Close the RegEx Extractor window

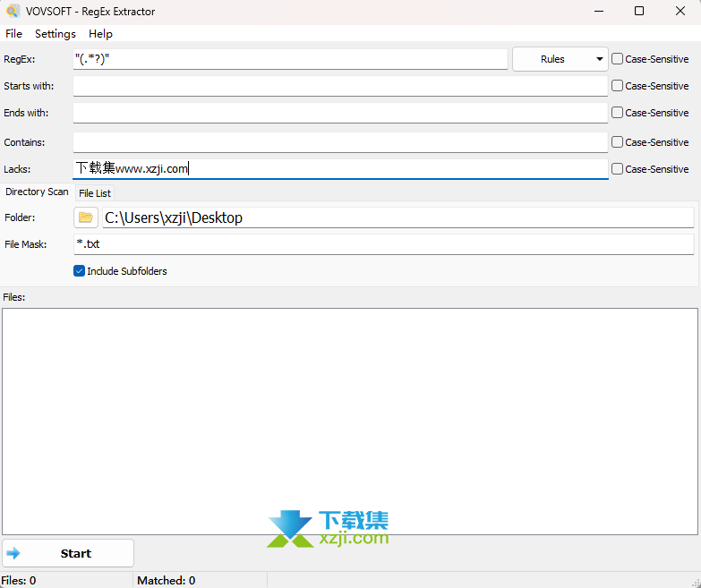click(x=680, y=11)
